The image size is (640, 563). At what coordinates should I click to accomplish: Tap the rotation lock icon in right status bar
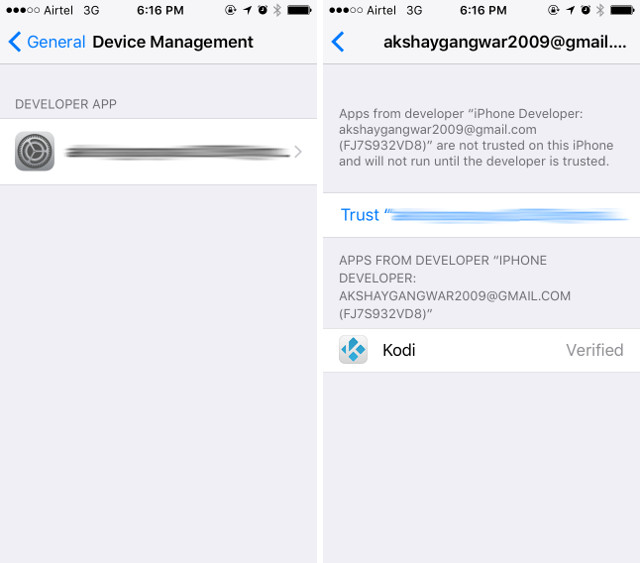pyautogui.click(x=553, y=10)
